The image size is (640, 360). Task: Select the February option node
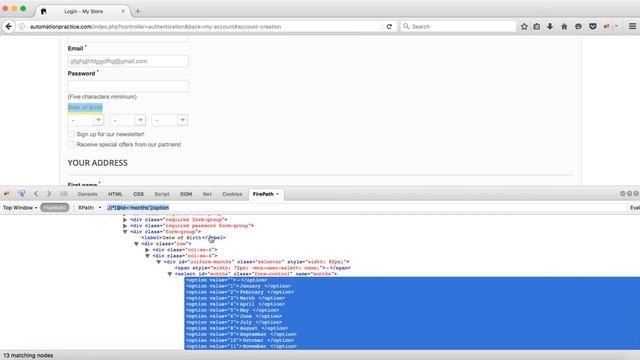coord(240,292)
